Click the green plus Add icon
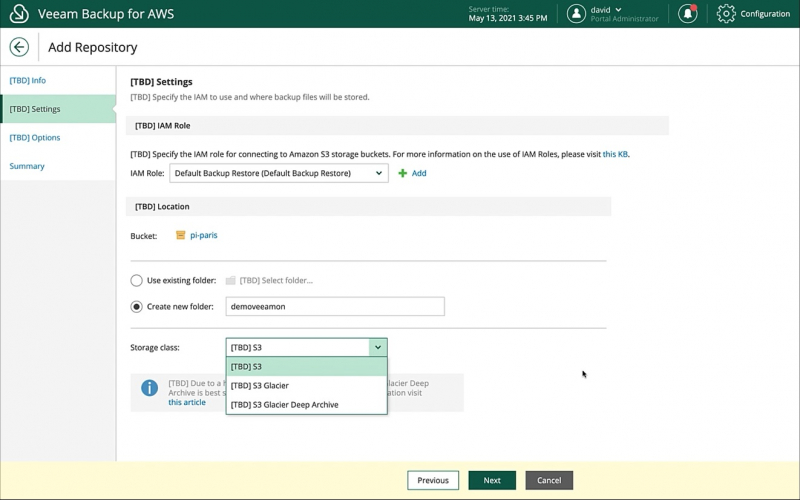 (403, 173)
